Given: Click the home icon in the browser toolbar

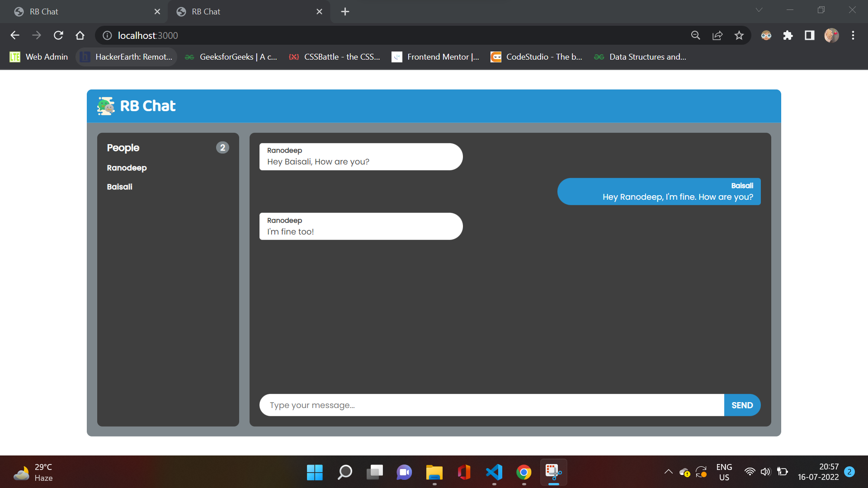Looking at the screenshot, I should [80, 35].
